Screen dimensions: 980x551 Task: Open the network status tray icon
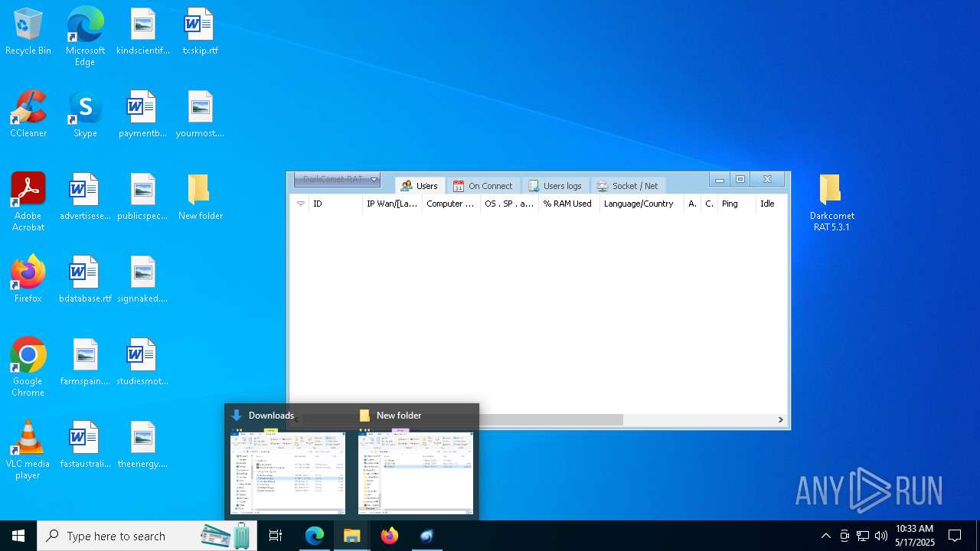pyautogui.click(x=863, y=536)
